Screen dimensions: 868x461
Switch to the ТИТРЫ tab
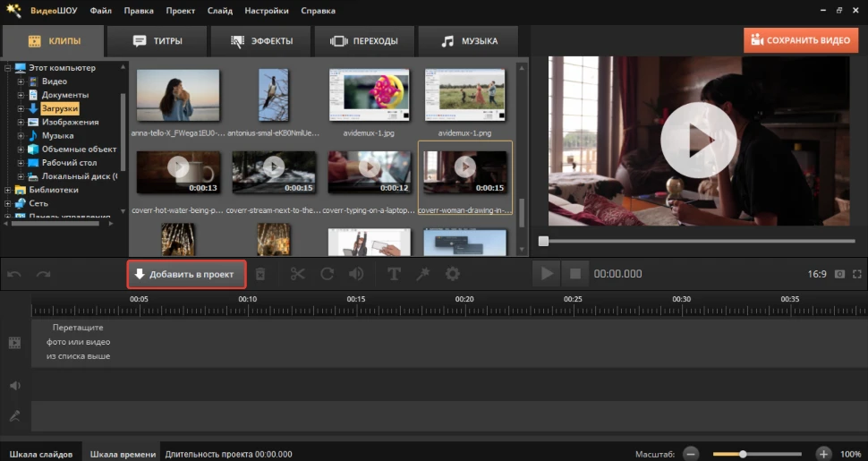157,41
